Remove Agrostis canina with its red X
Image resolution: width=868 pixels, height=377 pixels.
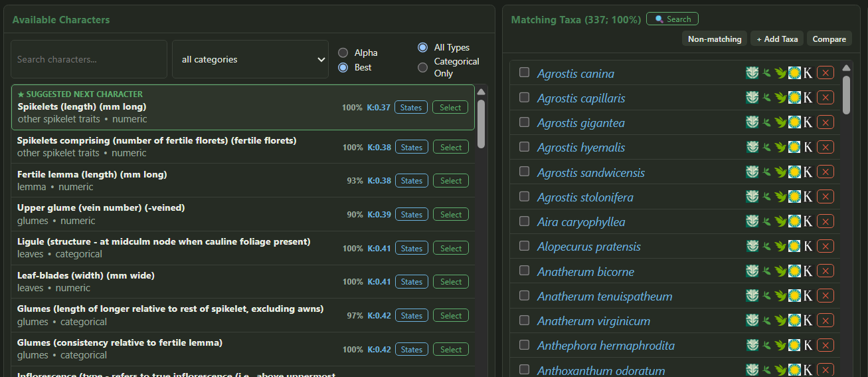825,73
